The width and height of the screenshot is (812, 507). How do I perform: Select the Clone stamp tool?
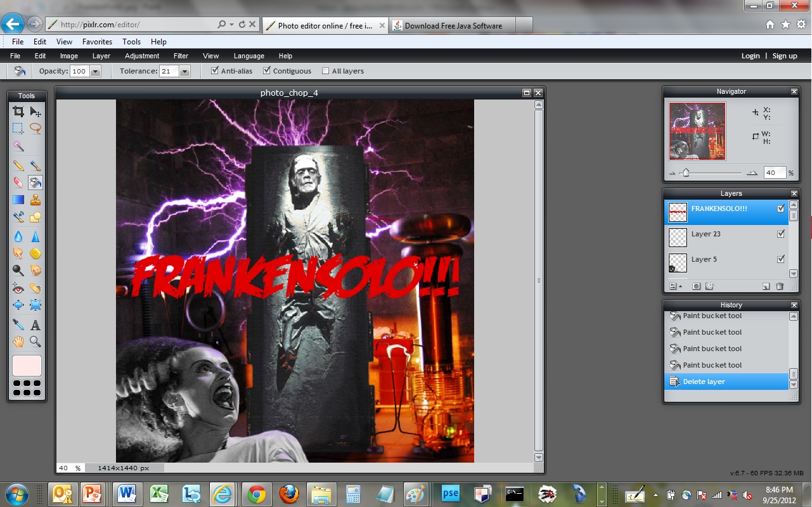click(x=35, y=200)
